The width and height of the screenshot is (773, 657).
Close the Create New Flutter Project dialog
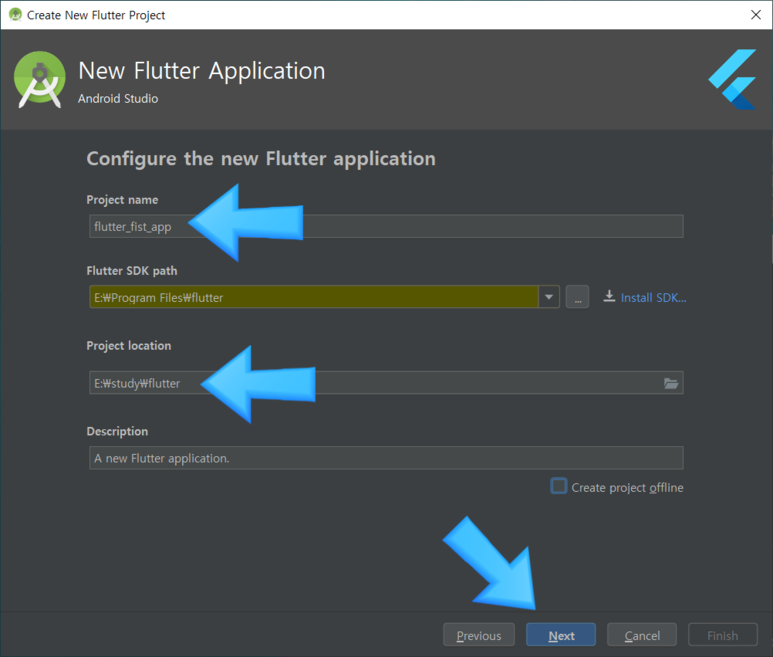[756, 15]
